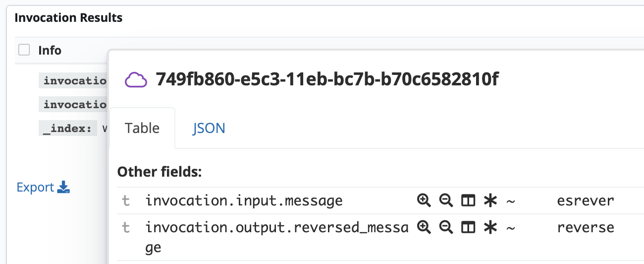Click the _index field label
The height and width of the screenshot is (264, 644).
pyautogui.click(x=67, y=129)
